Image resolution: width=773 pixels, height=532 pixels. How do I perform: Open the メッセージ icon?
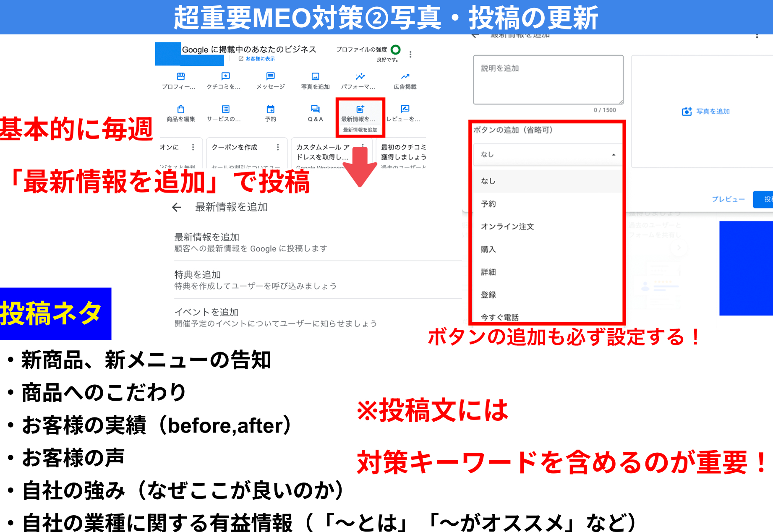click(270, 76)
